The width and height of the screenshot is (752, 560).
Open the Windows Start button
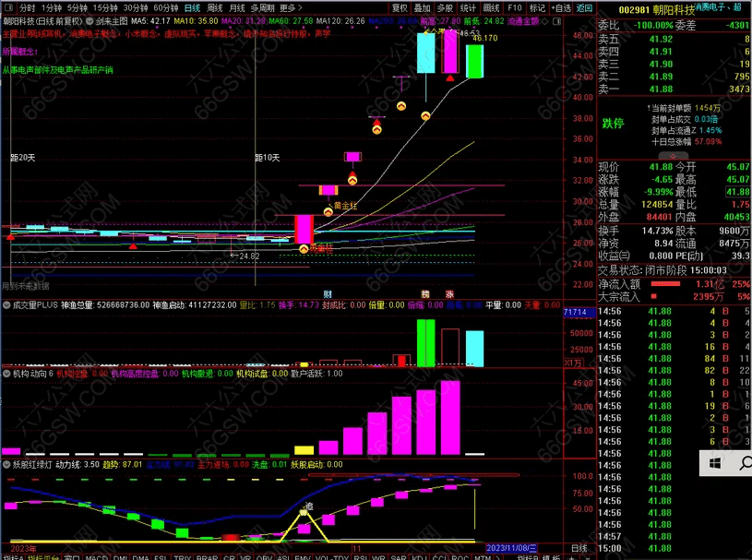[x=715, y=463]
